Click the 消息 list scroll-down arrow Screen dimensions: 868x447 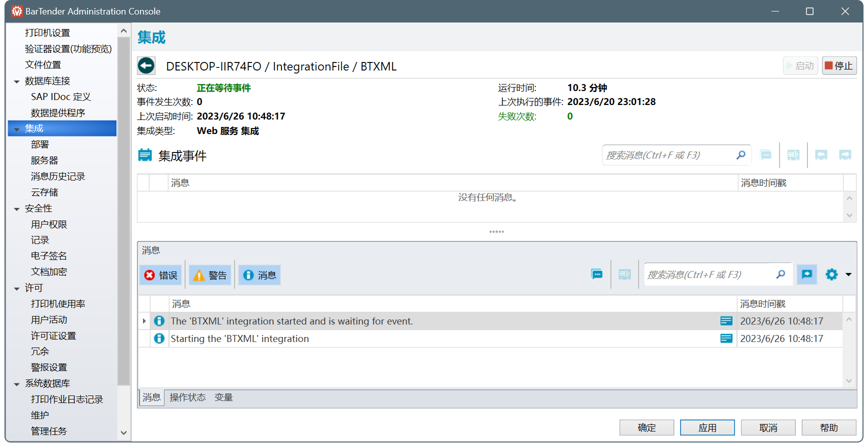(x=849, y=381)
